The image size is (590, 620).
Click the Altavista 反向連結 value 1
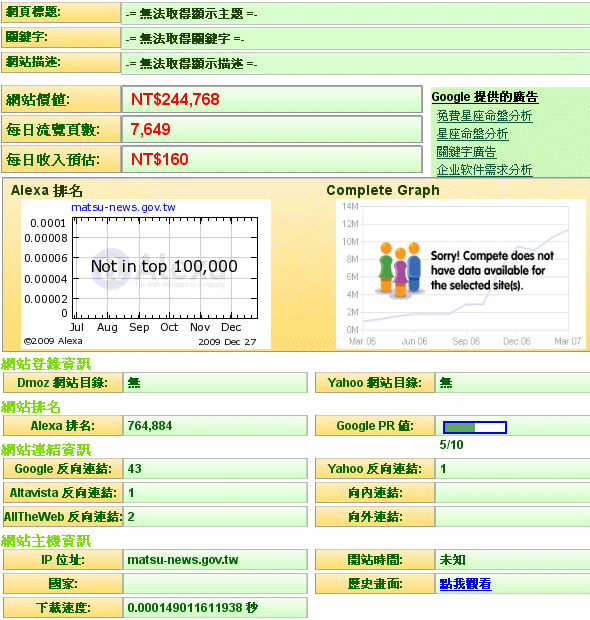(131, 493)
